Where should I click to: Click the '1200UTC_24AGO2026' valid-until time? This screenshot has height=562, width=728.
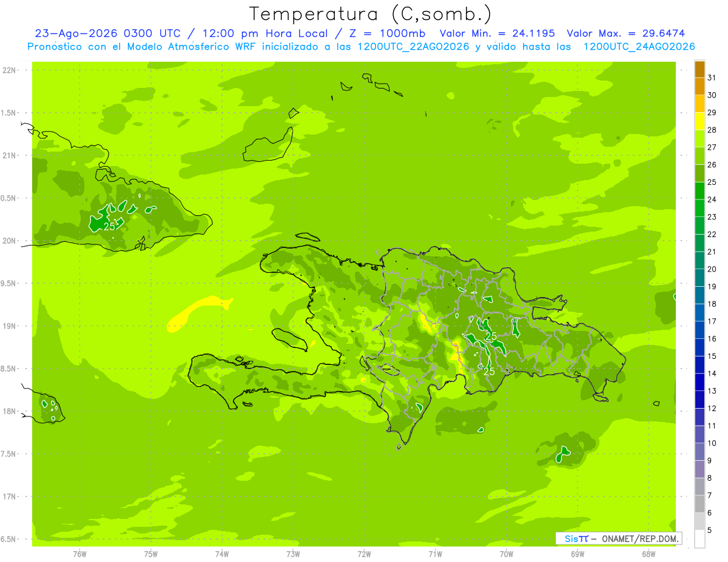click(x=639, y=47)
